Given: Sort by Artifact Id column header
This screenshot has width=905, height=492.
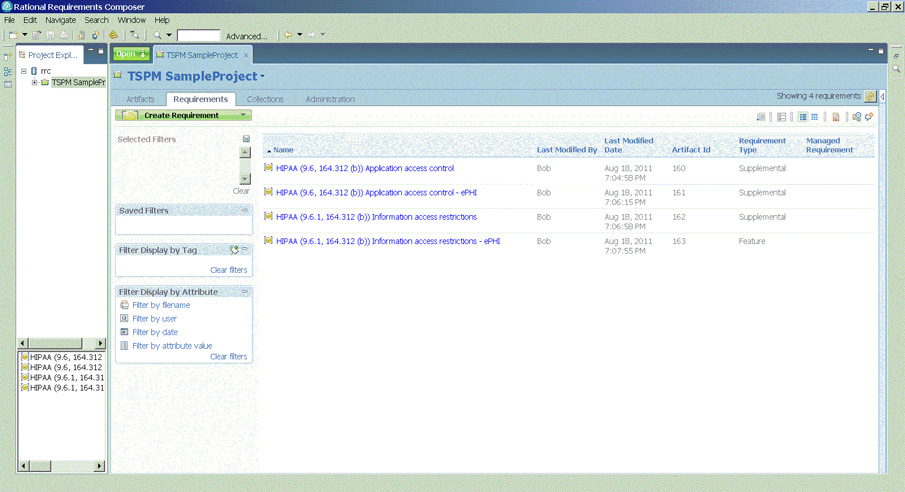Looking at the screenshot, I should click(691, 150).
